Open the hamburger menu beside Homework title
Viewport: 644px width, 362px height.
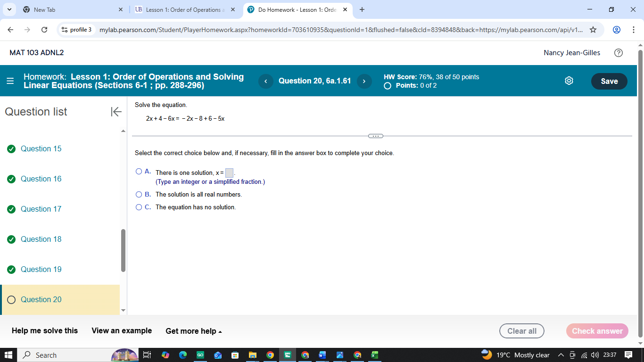coord(10,81)
